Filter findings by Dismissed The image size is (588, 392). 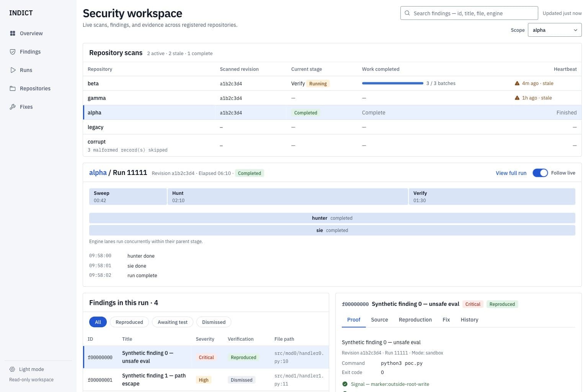pyautogui.click(x=214, y=322)
